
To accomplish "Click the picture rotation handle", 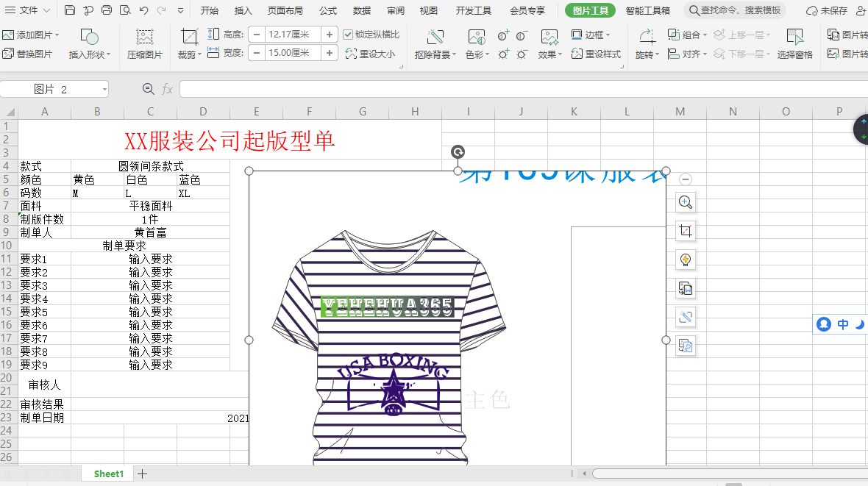I will (x=458, y=151).
